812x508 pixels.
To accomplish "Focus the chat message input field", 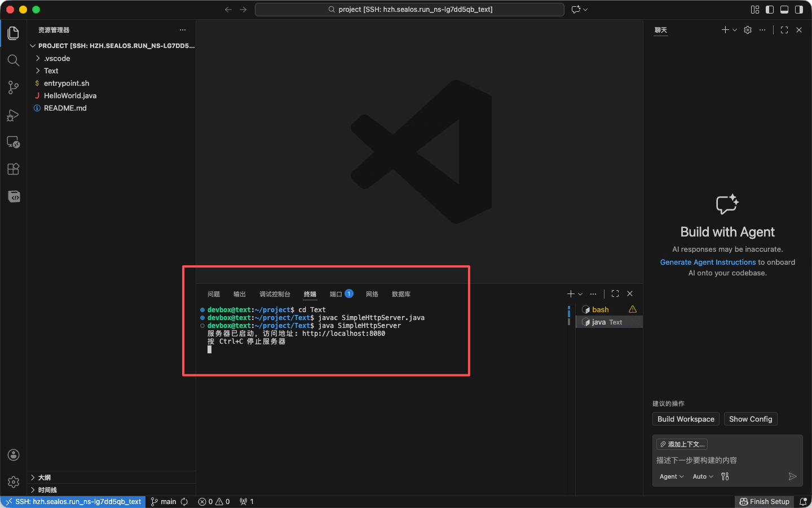I will coord(727,460).
